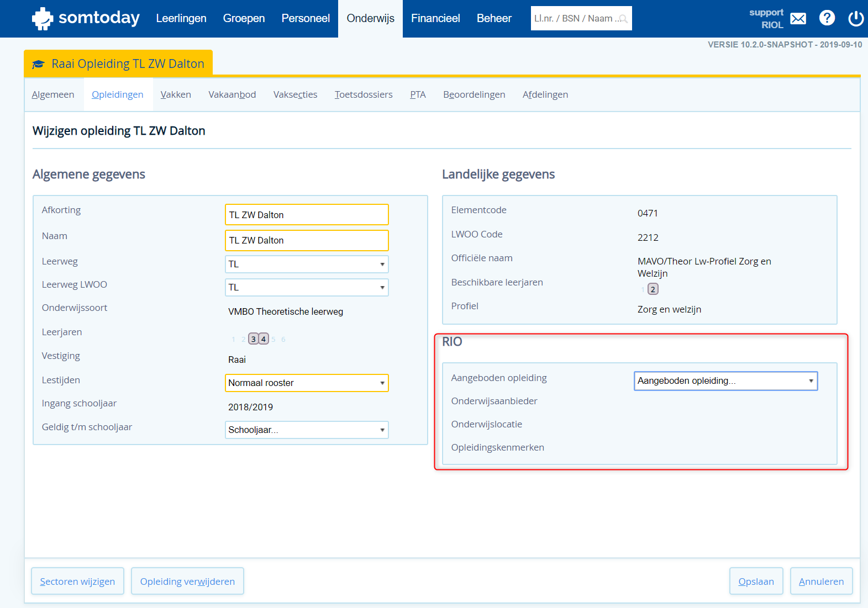Viewport: 868px width, 608px height.
Task: Open the Lestijden Normaal rooster dropdown
Action: (x=307, y=383)
